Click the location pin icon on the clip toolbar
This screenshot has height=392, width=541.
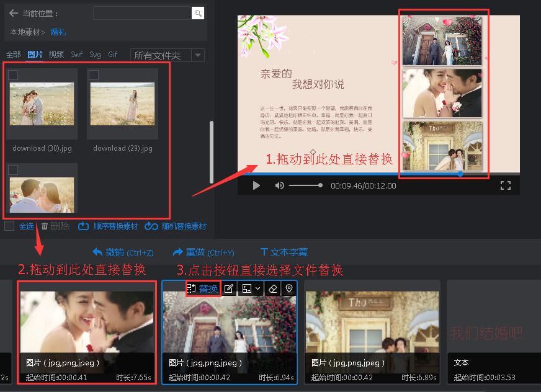click(288, 288)
